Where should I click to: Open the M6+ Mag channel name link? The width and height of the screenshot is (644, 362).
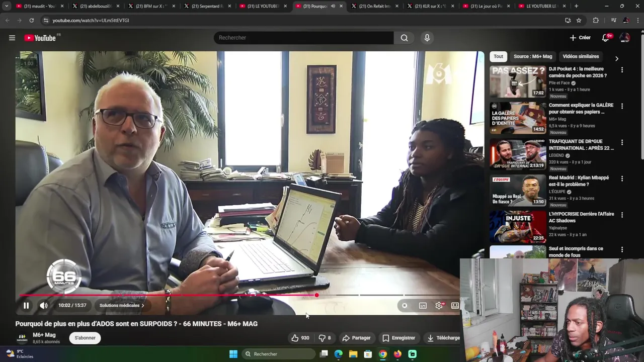(44, 335)
